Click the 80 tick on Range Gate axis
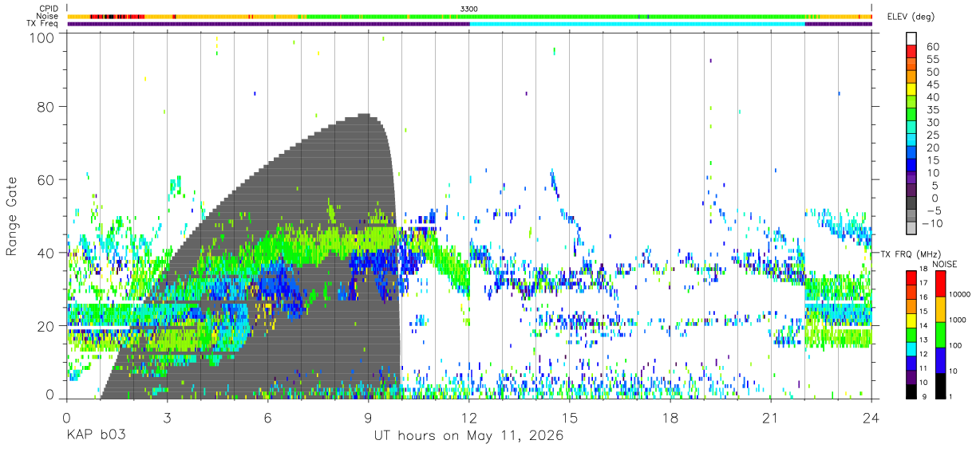Screen dimensions: 980x452 (44, 107)
